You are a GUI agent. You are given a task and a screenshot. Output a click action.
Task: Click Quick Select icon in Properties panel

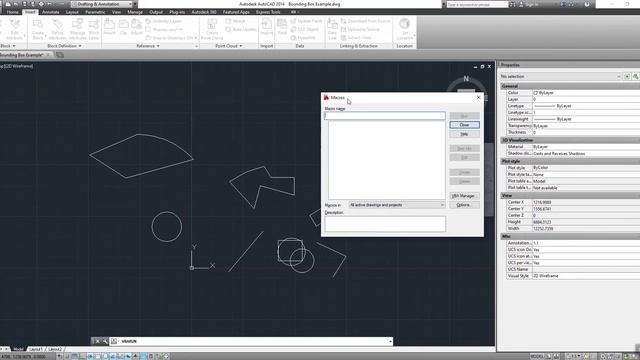click(635, 76)
